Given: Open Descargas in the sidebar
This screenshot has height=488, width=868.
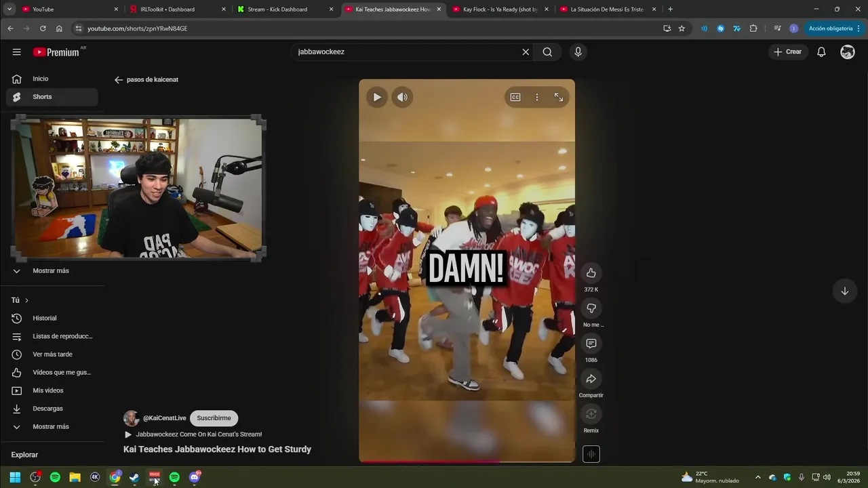Looking at the screenshot, I should pyautogui.click(x=52, y=409).
